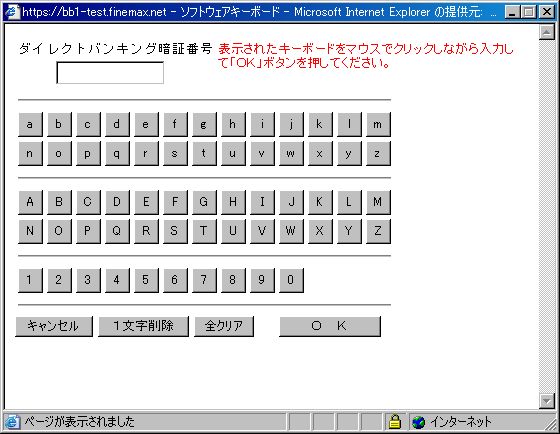
Task: Click the number 5 key
Action: click(146, 280)
